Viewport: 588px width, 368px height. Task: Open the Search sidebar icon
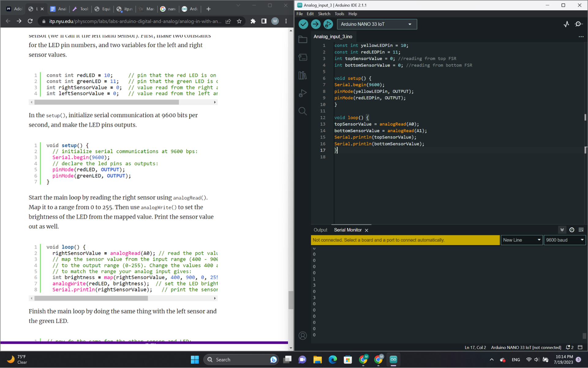click(x=303, y=111)
